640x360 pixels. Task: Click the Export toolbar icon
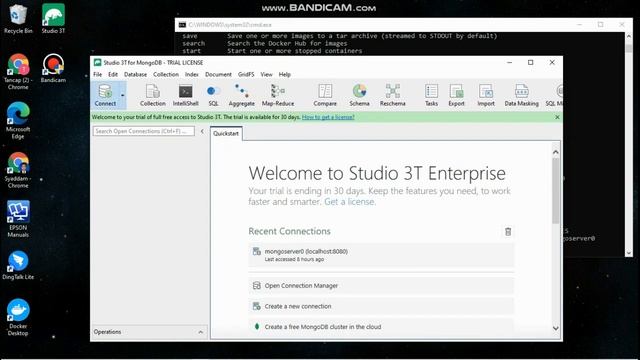pos(456,95)
